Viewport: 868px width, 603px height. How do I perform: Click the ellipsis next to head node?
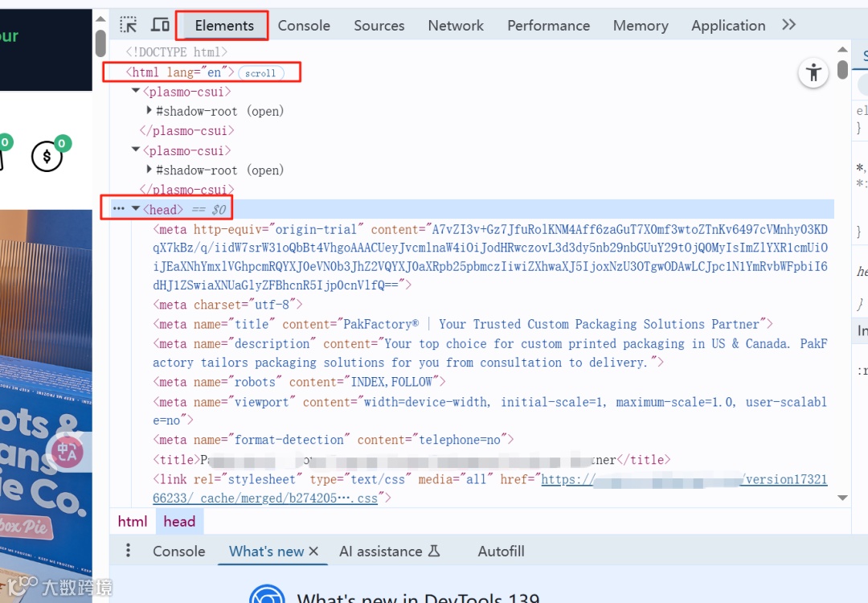pyautogui.click(x=118, y=209)
